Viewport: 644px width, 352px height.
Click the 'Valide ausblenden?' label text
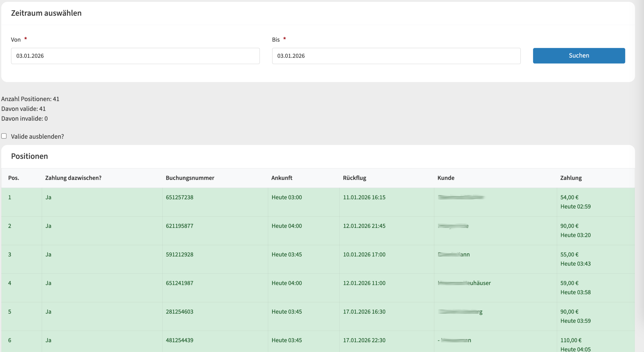tap(37, 136)
